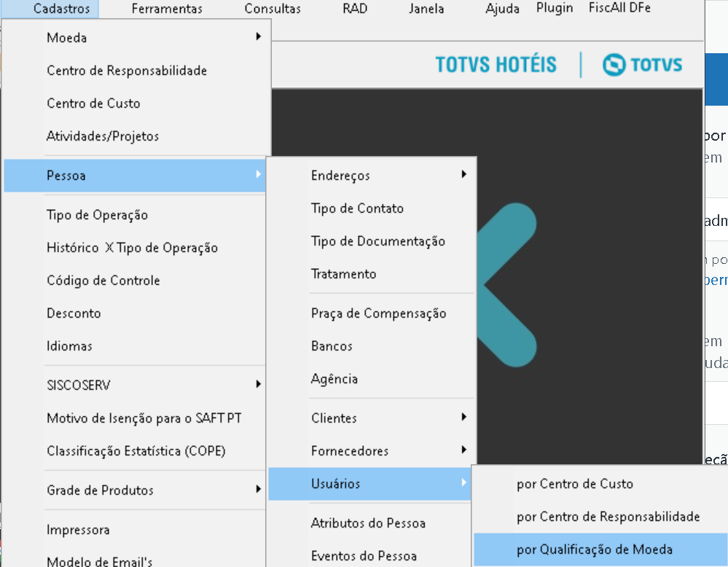Open the Consultas menu
The height and width of the screenshot is (567, 728).
tap(273, 9)
